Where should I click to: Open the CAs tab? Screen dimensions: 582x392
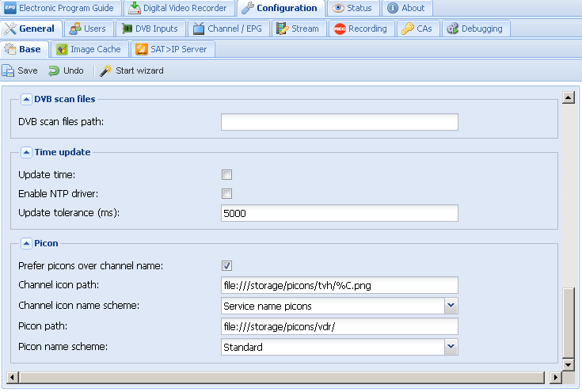pyautogui.click(x=418, y=29)
